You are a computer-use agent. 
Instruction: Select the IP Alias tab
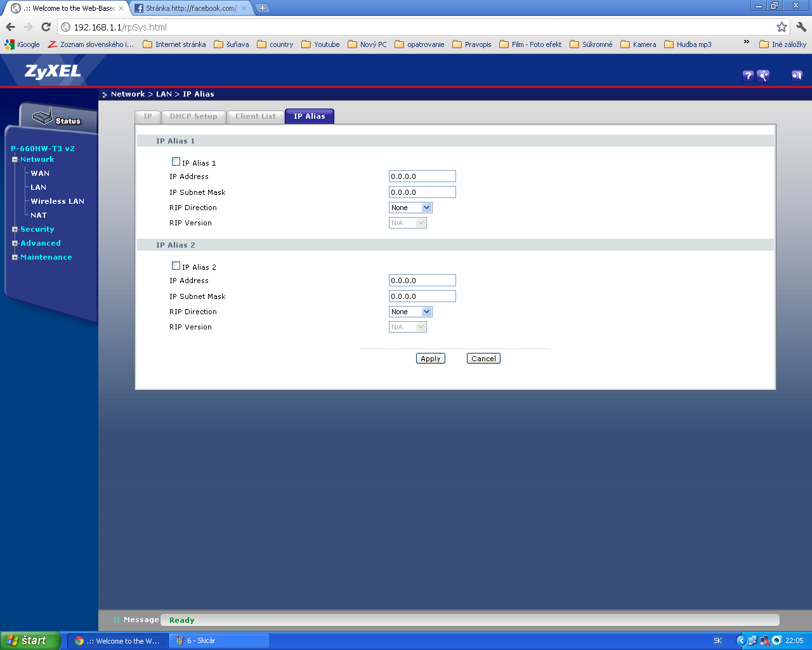310,117
